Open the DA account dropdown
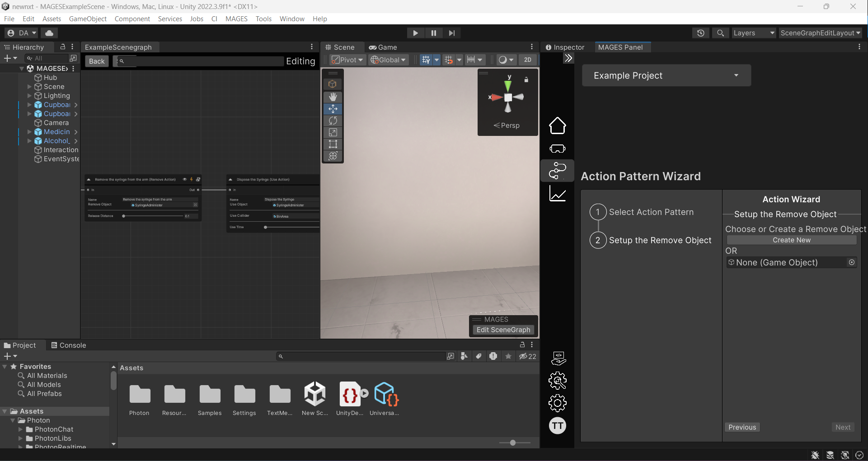The image size is (868, 461). point(22,33)
